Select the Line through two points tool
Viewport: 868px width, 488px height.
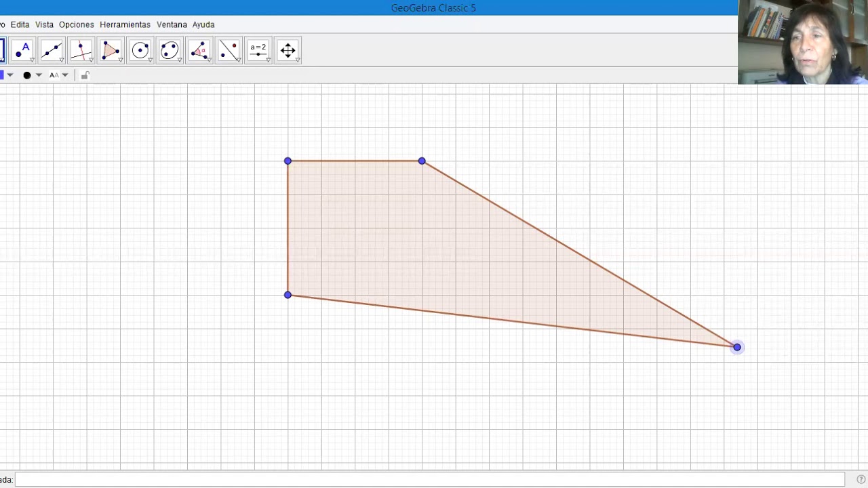pyautogui.click(x=52, y=51)
